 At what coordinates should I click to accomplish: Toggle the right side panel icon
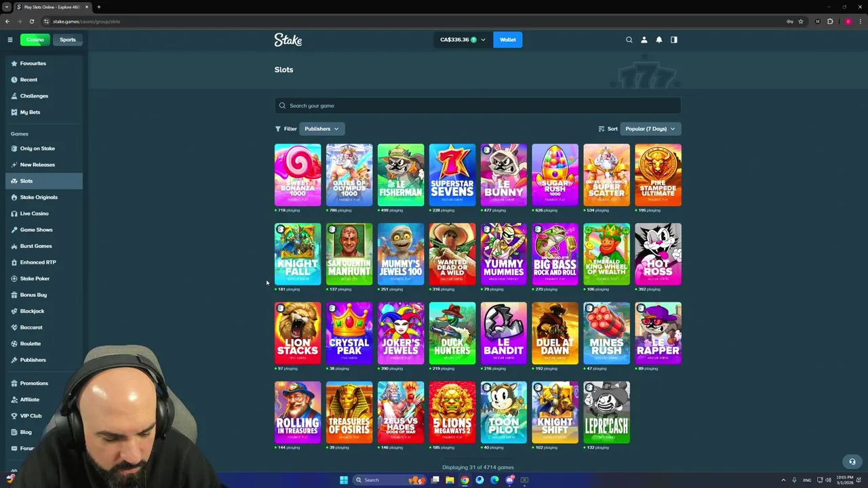[x=674, y=39]
